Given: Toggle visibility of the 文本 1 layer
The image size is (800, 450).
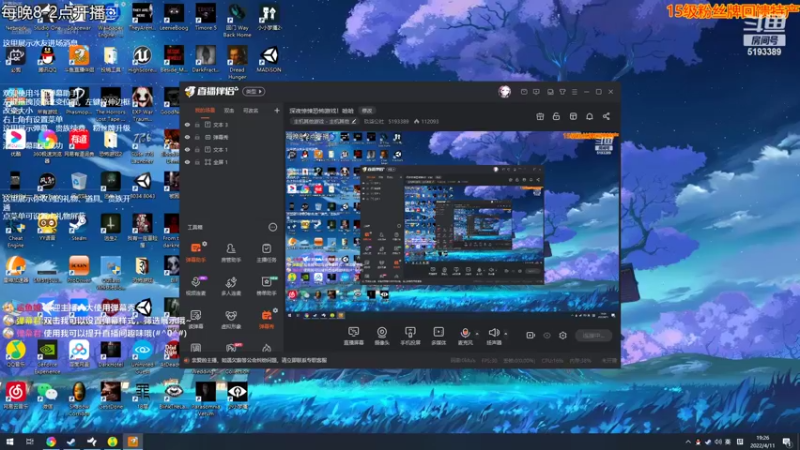Looking at the screenshot, I should point(187,149).
